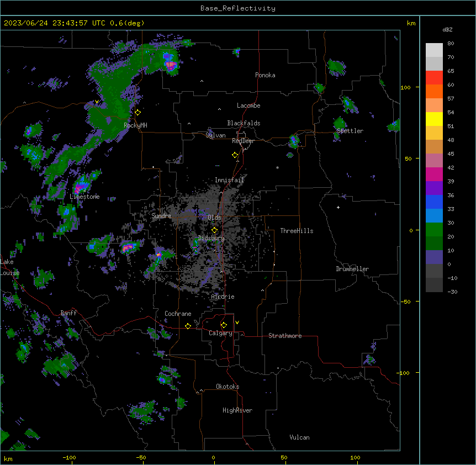Click the yellow diamond marker below Olds
476x465 pixels.
[x=215, y=230]
